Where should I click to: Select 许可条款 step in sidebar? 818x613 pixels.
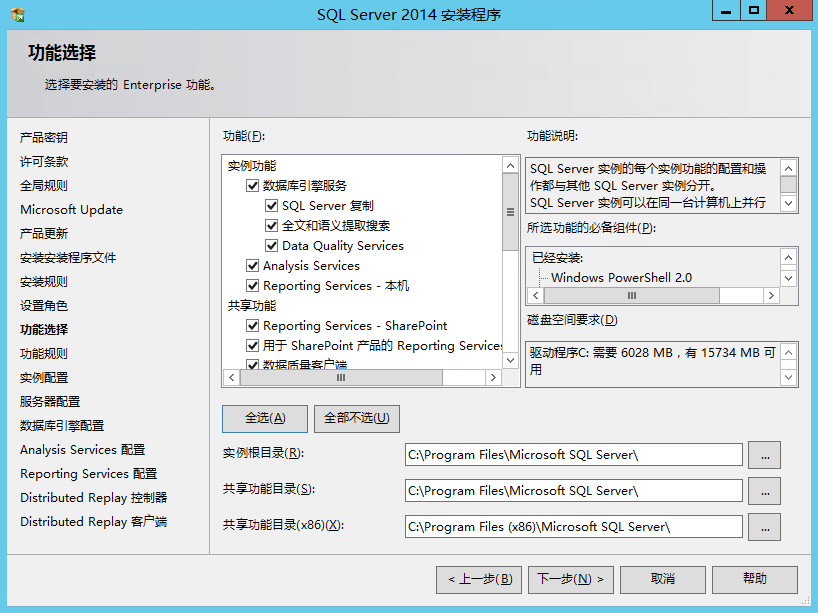pyautogui.click(x=44, y=161)
